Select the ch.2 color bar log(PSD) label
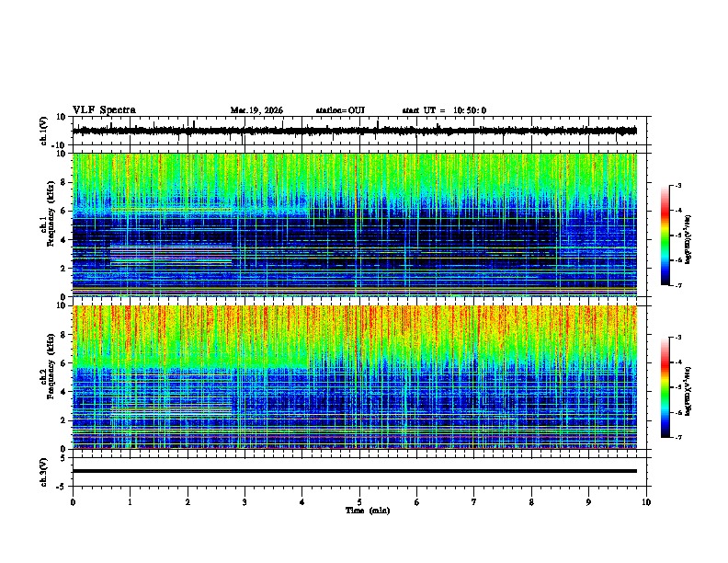Screen dimensions: 728x563 [x=688, y=391]
